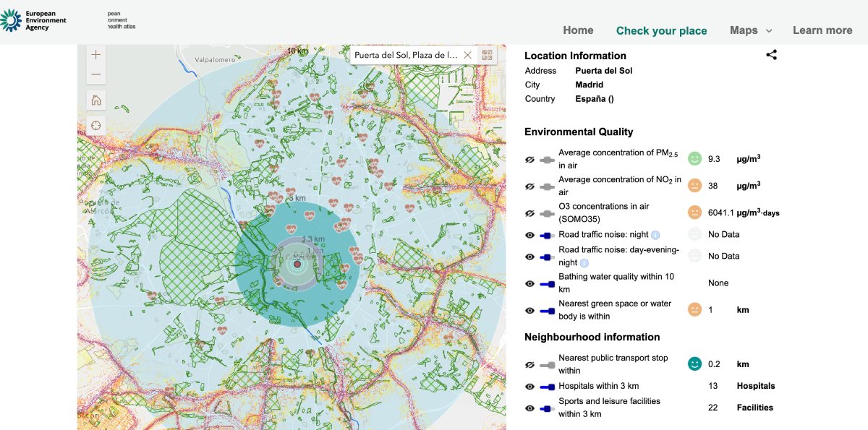
Task: Hide the Bathing water quality layer
Action: tap(530, 283)
